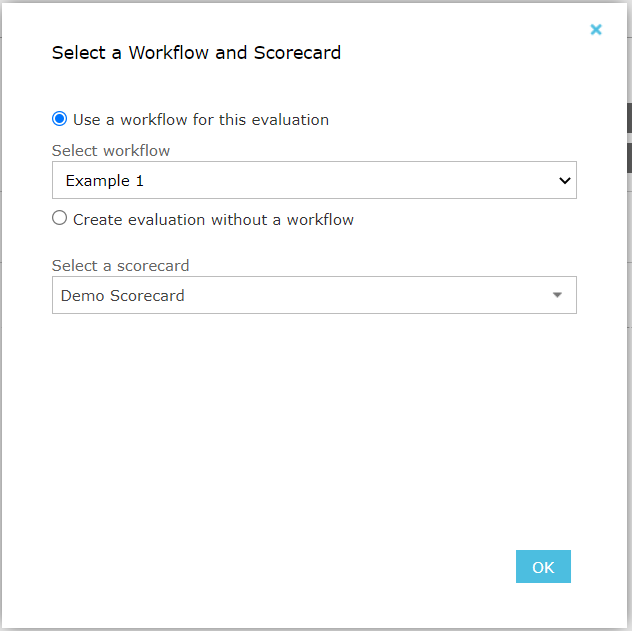632x631 pixels.
Task: Click the empty gap between the radio option and scorecard label
Action: pyautogui.click(x=314, y=243)
